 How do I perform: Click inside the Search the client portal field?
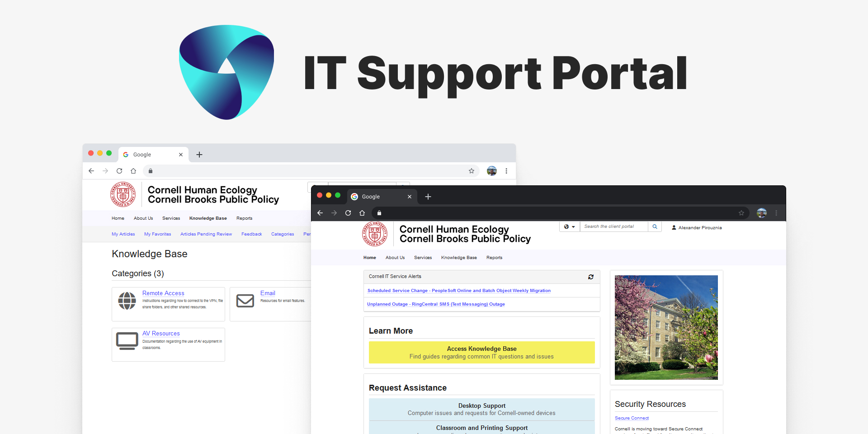pos(613,226)
